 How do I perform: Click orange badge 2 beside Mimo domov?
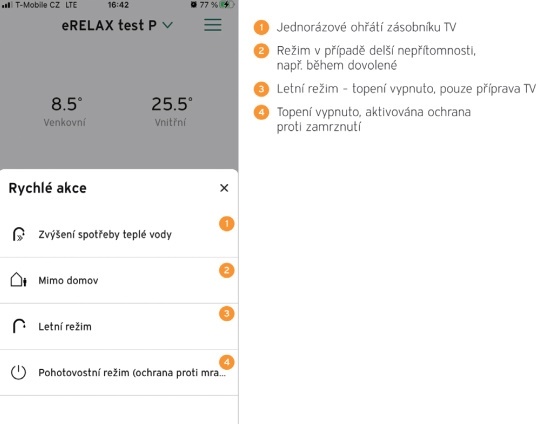(227, 270)
